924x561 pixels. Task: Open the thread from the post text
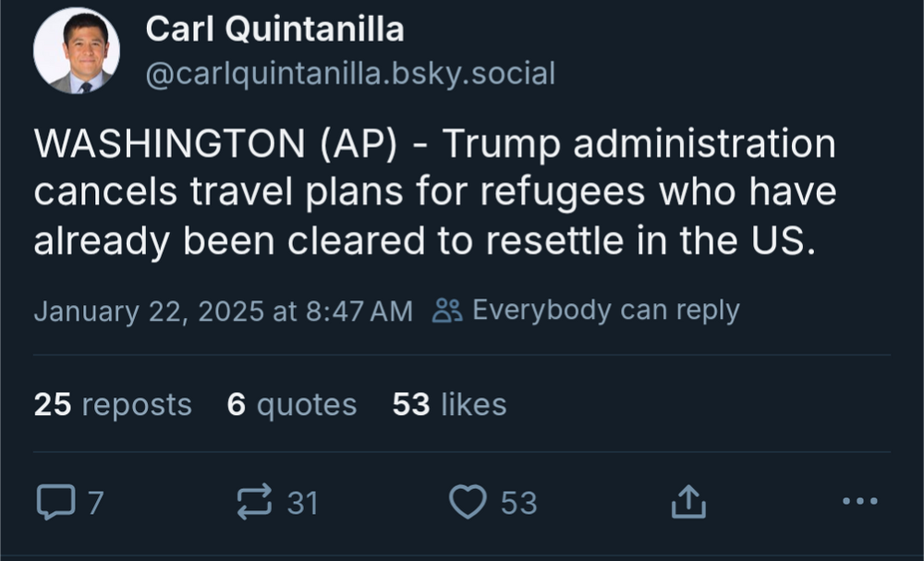pos(434,190)
